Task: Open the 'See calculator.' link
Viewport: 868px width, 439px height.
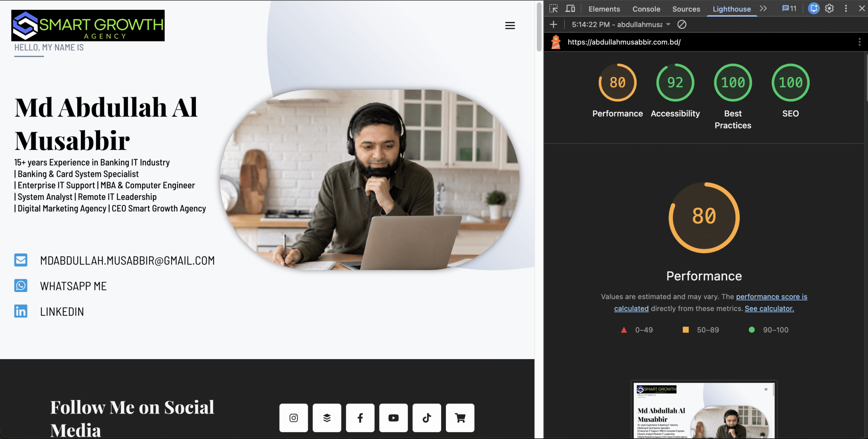Action: click(x=769, y=309)
